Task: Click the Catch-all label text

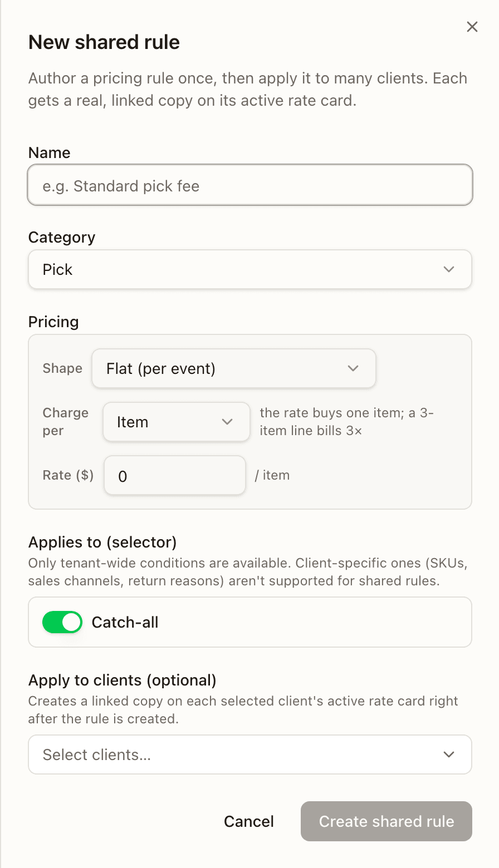Action: pos(125,622)
